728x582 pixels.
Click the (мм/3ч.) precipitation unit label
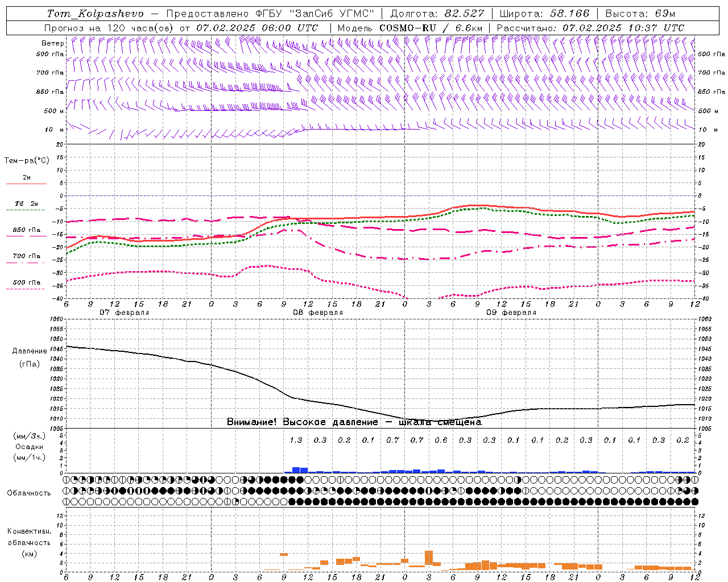30,436
